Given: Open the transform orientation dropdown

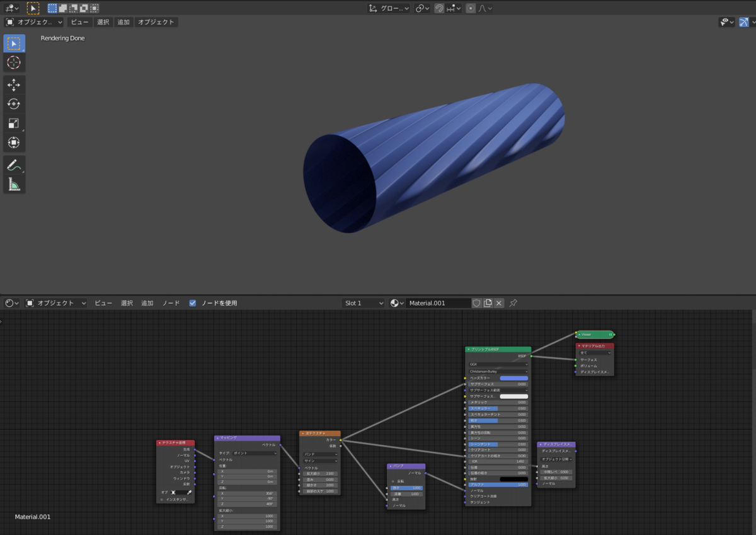Looking at the screenshot, I should (389, 8).
